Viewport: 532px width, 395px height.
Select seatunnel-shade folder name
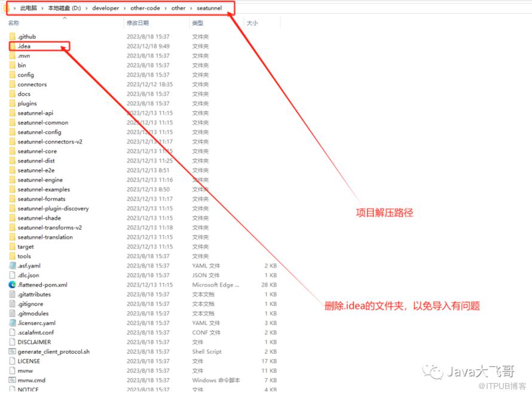pos(39,218)
